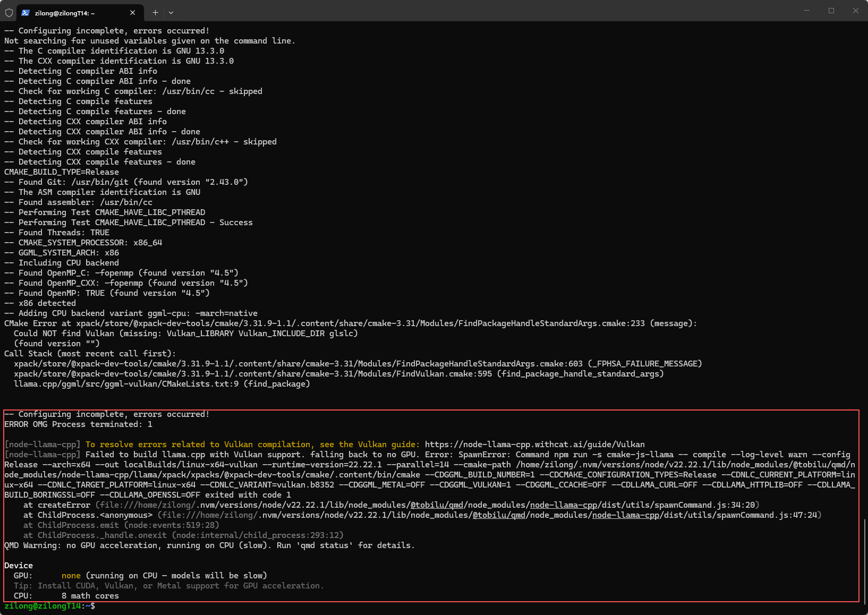Click 'Tip: Install CUDA, Vulkan, or Metal' line
Image resolution: width=868 pixels, height=615 pixels.
tap(169, 586)
